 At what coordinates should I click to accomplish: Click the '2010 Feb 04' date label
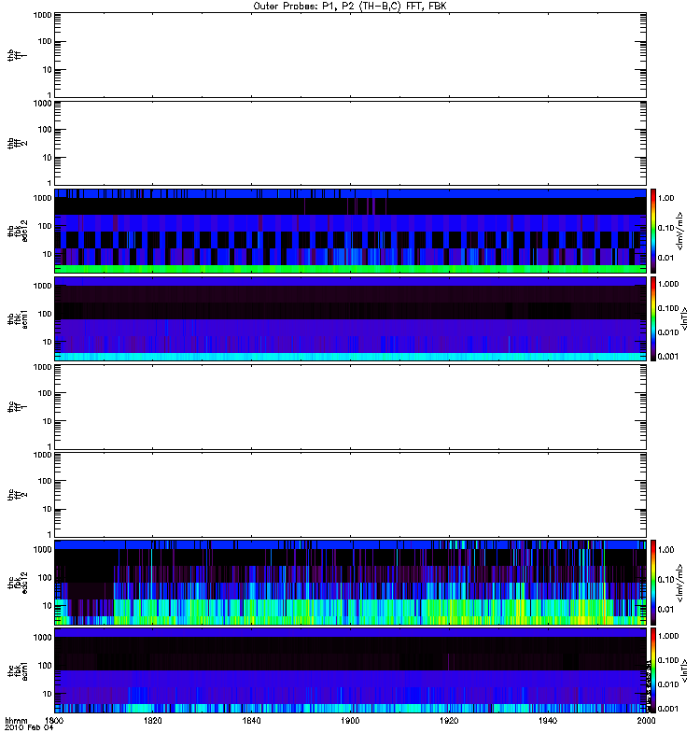(x=29, y=728)
